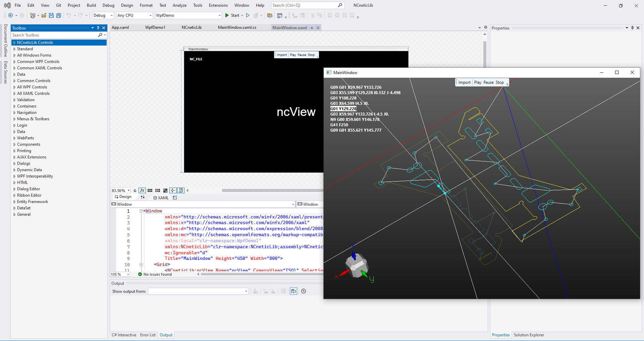Toggle word wrap in Output panel
Viewport: 644px width, 341px height.
(293, 291)
